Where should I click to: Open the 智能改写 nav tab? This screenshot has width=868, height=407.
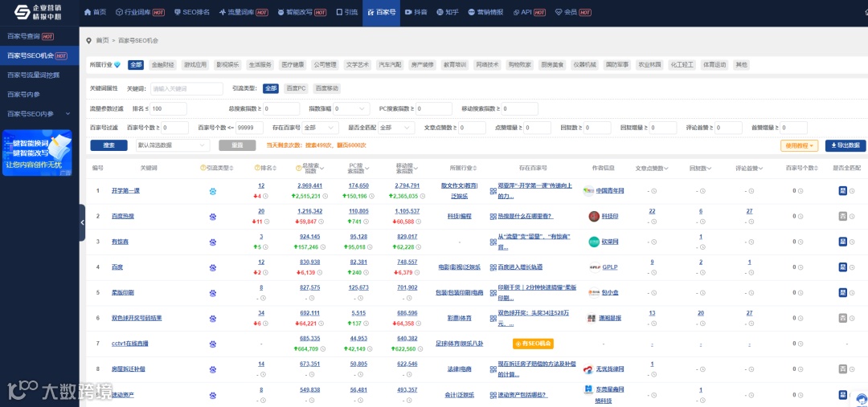[x=301, y=12]
